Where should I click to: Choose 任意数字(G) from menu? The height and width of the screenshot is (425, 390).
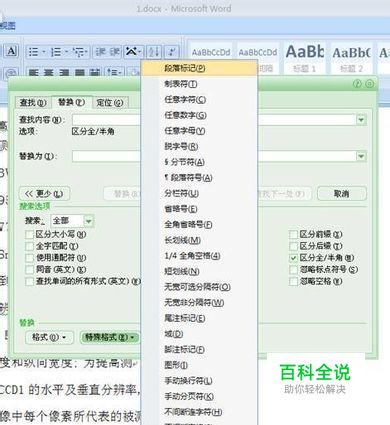[199, 115]
